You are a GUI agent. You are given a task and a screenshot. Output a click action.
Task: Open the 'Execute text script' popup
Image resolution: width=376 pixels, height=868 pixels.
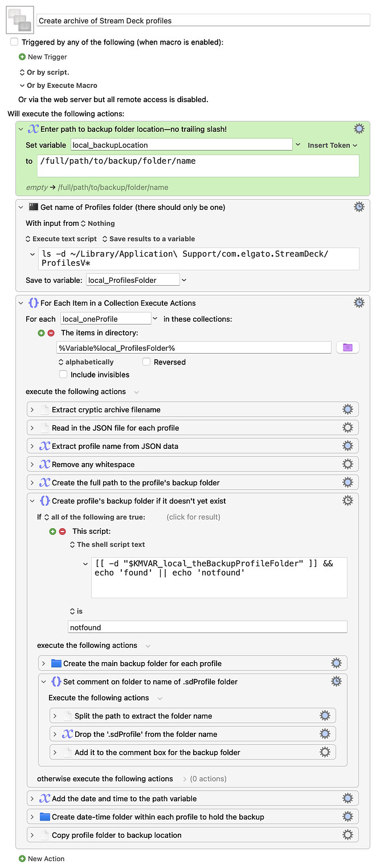pyautogui.click(x=62, y=239)
